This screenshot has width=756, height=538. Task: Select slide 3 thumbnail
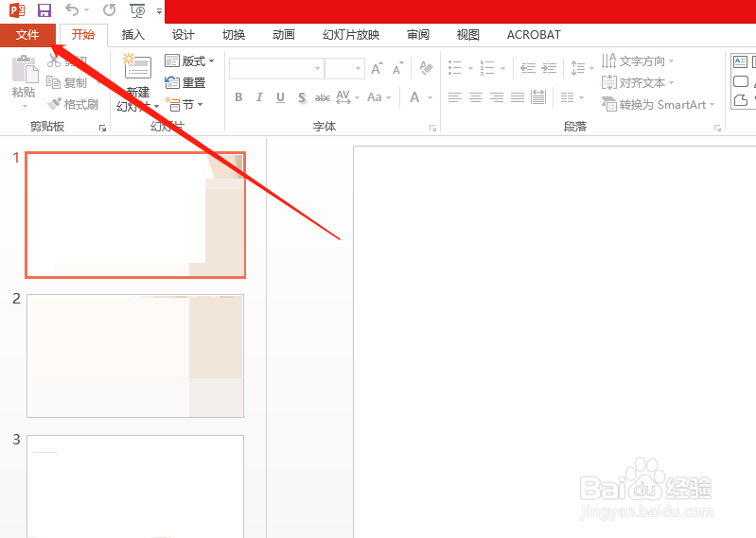(135, 486)
